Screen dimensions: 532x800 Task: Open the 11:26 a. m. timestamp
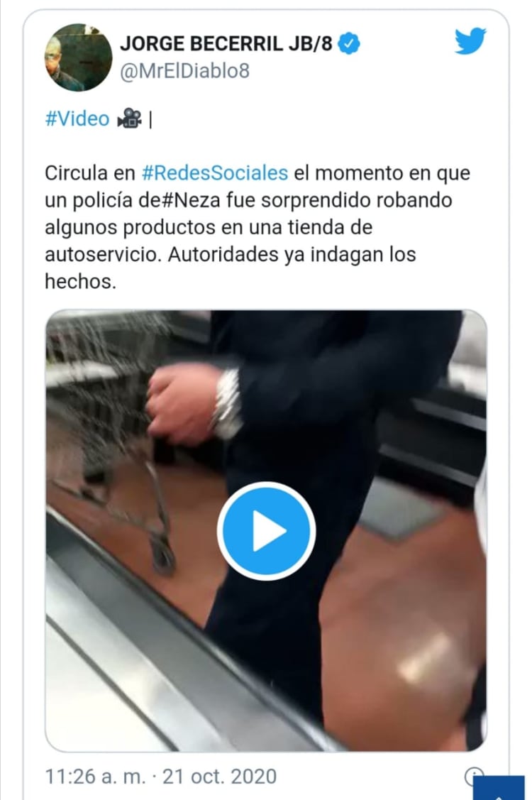(95, 777)
